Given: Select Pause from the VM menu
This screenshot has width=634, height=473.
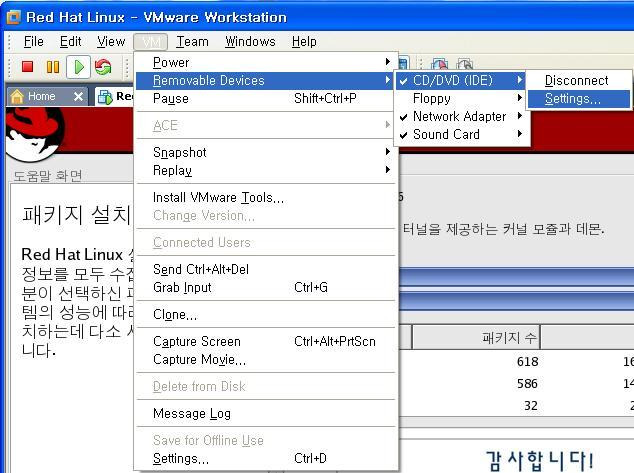Looking at the screenshot, I should point(265,98).
